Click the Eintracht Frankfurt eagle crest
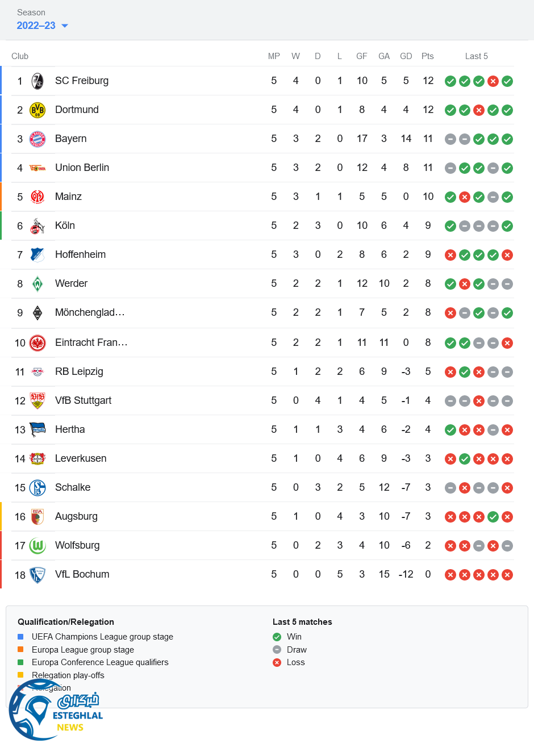Screen dimensions: 534x756 37,343
